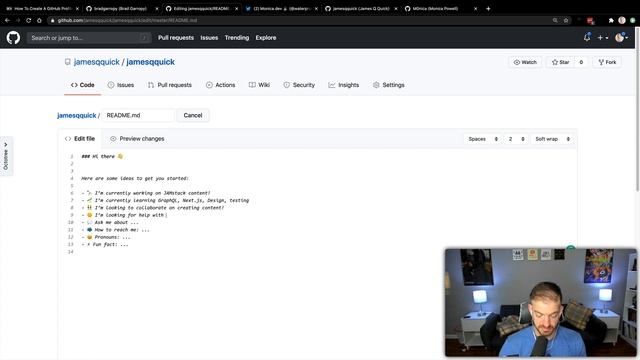This screenshot has height=360, width=640.
Task: Select the Code repository tab
Action: 82,85
